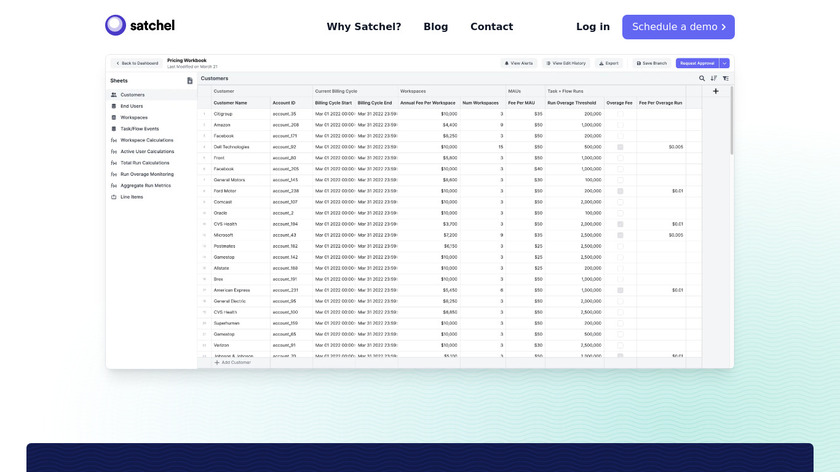Click the search magnifier icon above table
This screenshot has height=472, width=840.
(x=702, y=78)
